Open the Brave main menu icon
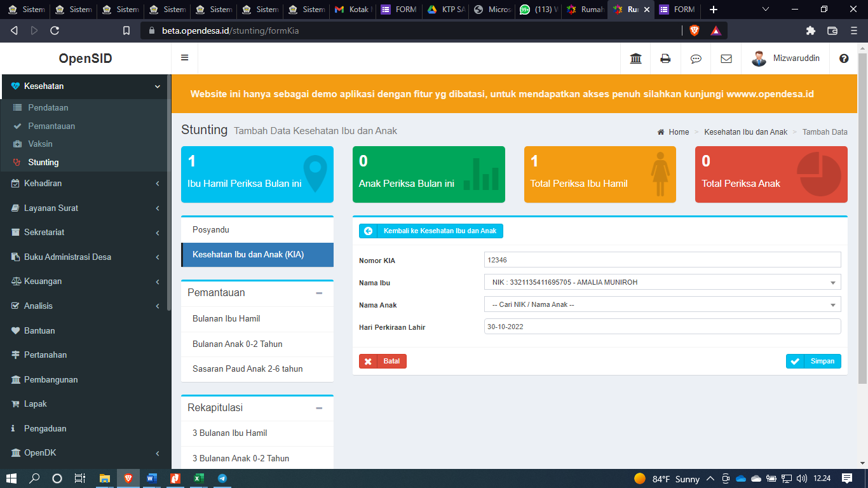The width and height of the screenshot is (868, 488). pyautogui.click(x=854, y=30)
